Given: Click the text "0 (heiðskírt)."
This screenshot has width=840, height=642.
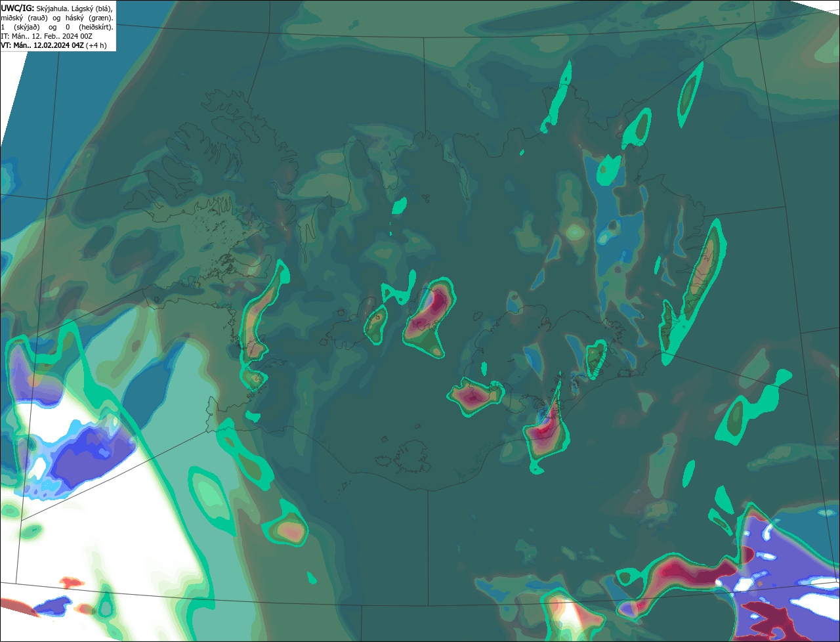Looking at the screenshot, I should (x=89, y=28).
